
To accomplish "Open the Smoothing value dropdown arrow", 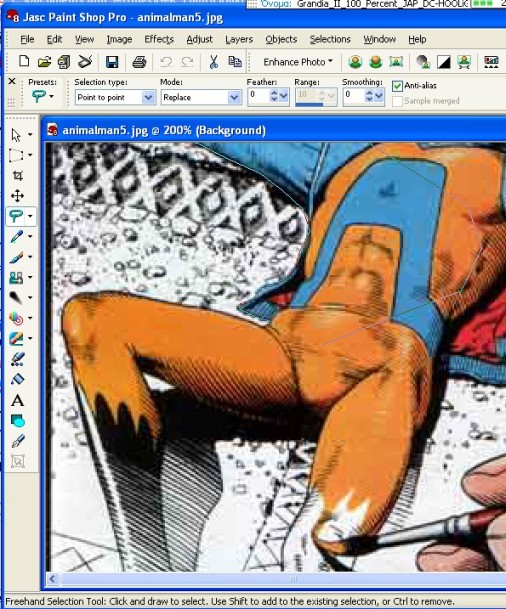I will tap(379, 96).
